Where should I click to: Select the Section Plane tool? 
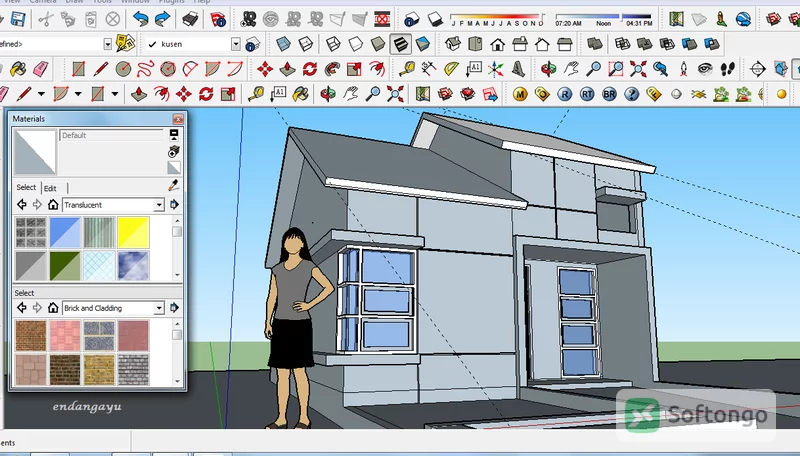coord(758,68)
